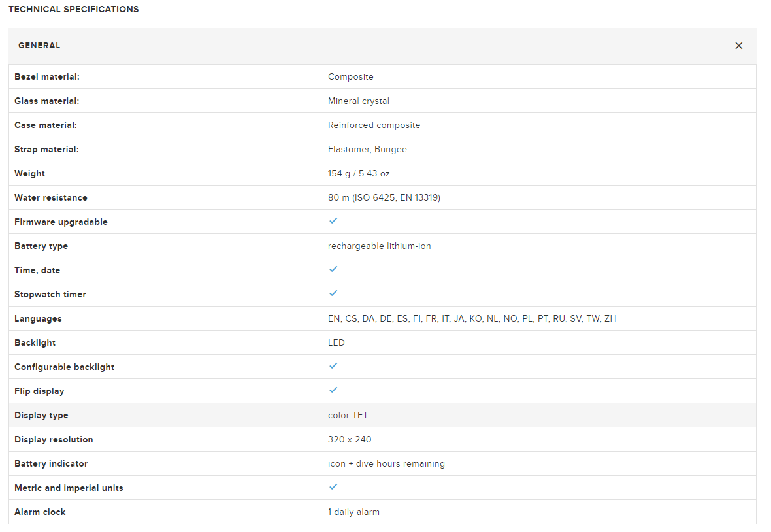Click the 1 daily alarm value

[x=353, y=512]
